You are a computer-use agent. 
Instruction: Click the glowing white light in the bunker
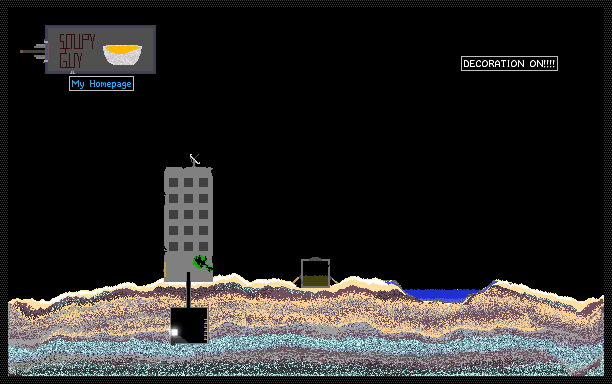[x=174, y=332]
